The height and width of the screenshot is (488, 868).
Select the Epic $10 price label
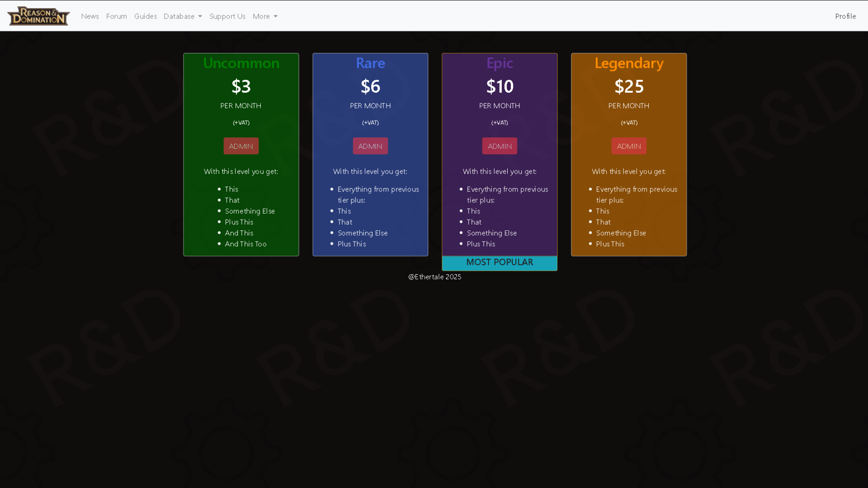tap(499, 86)
